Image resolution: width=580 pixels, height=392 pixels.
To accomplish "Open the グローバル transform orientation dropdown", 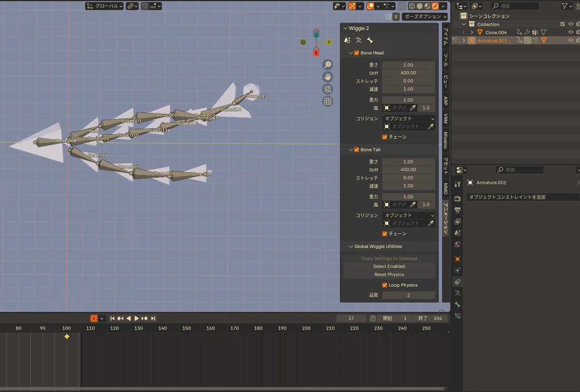I will click(x=104, y=6).
